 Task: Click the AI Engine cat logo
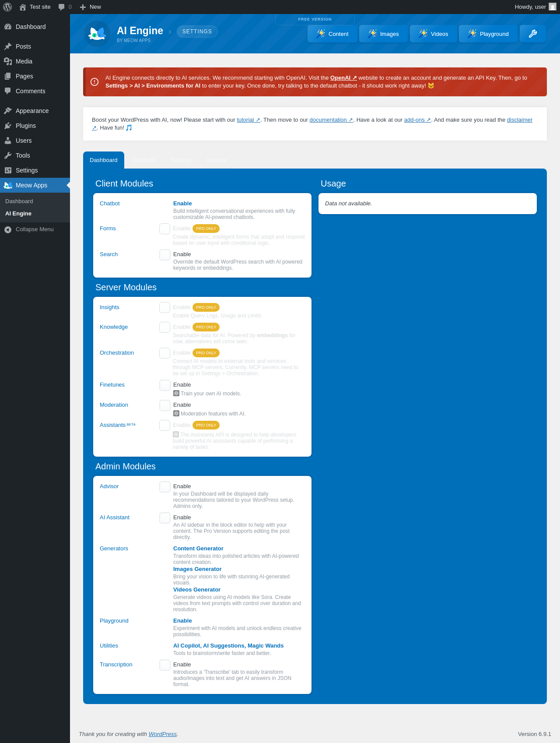pyautogui.click(x=97, y=34)
